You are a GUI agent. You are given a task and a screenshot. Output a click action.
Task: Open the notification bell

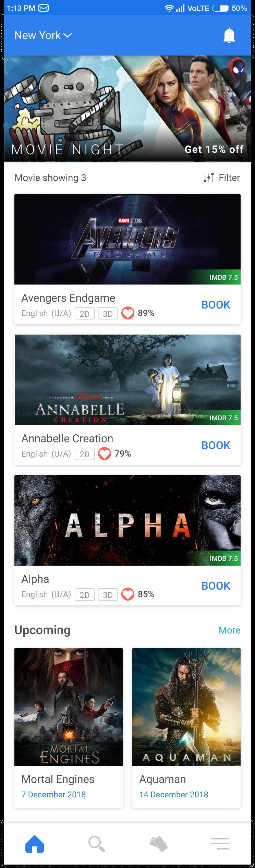[229, 36]
